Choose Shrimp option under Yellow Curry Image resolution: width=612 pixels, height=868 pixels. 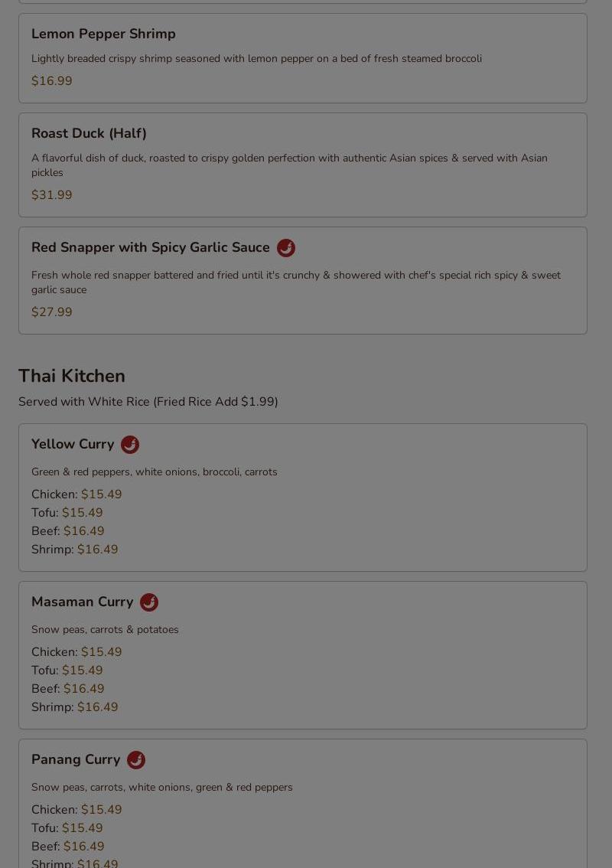pyautogui.click(x=75, y=549)
